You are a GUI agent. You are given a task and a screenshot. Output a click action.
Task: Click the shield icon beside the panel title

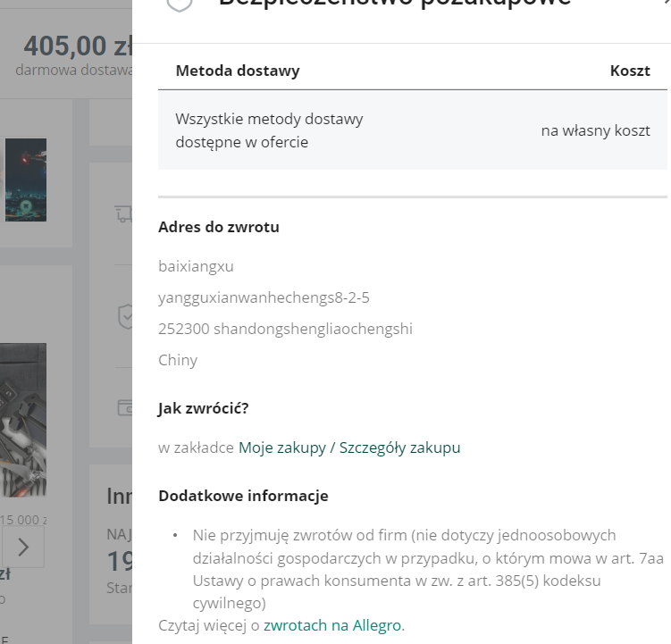tap(180, 4)
